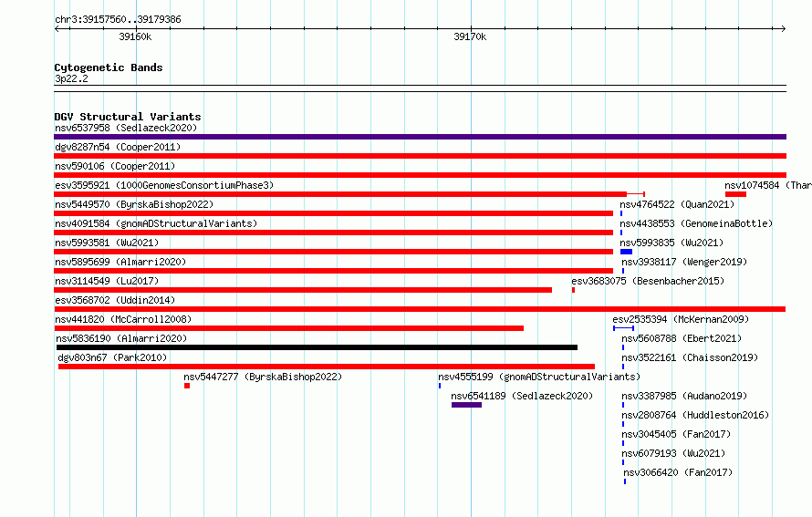Select the red nsv441820 variant bar
812x517 pixels.
point(289,328)
